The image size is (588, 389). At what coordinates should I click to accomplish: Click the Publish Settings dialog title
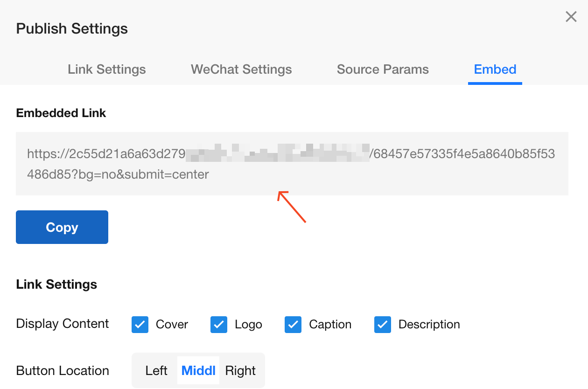point(72,29)
